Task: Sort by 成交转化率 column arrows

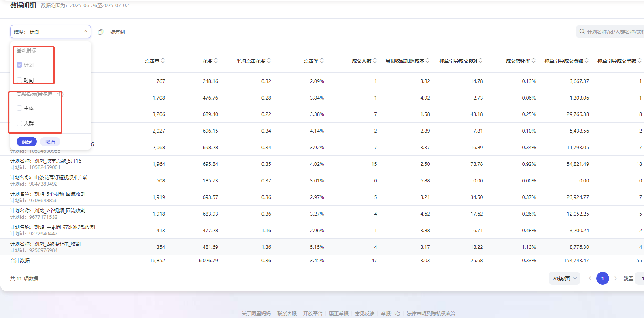Action: pyautogui.click(x=533, y=61)
